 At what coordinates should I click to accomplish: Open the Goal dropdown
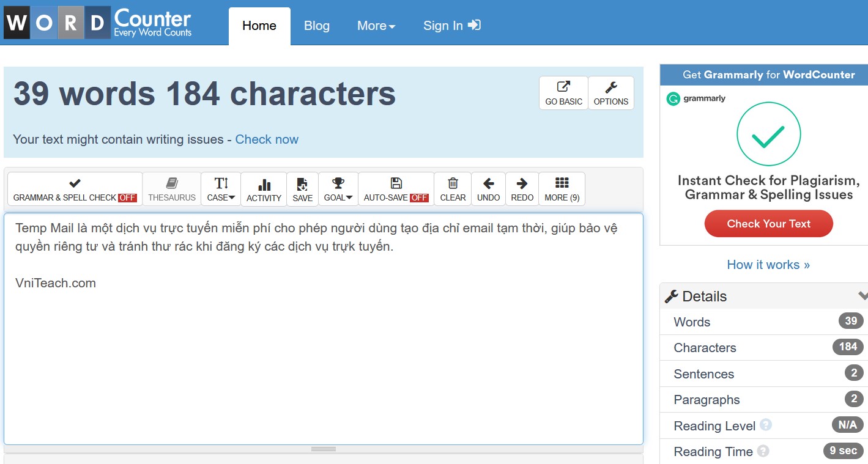click(338, 188)
